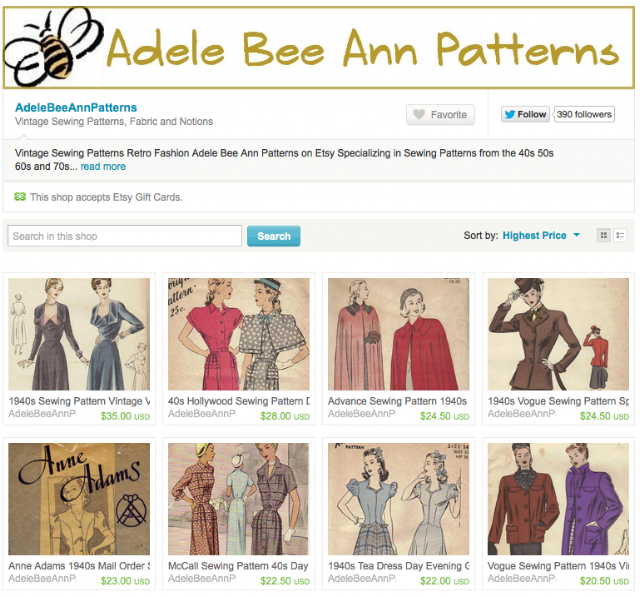The image size is (640, 597).
Task: Click the heart Favorite button
Action: (x=440, y=115)
